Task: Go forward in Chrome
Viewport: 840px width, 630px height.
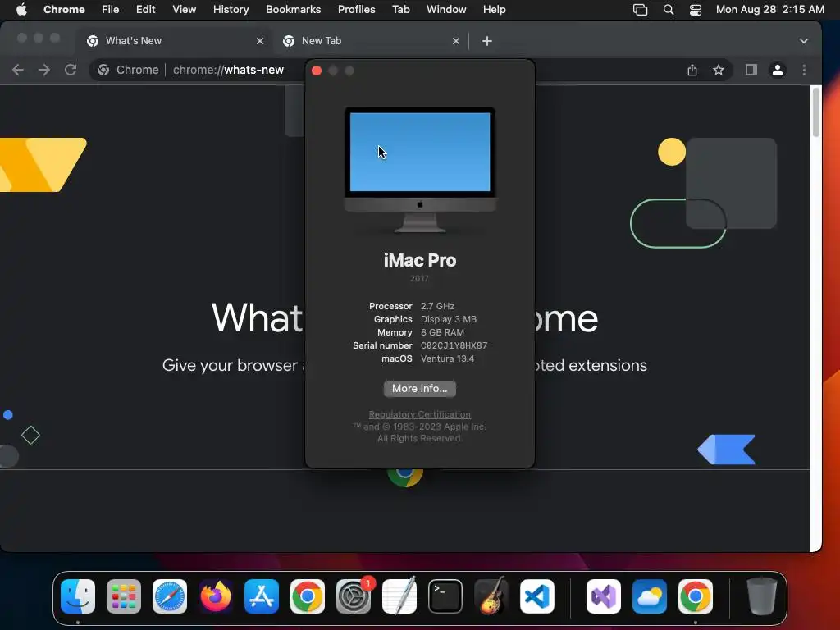Action: [x=44, y=70]
